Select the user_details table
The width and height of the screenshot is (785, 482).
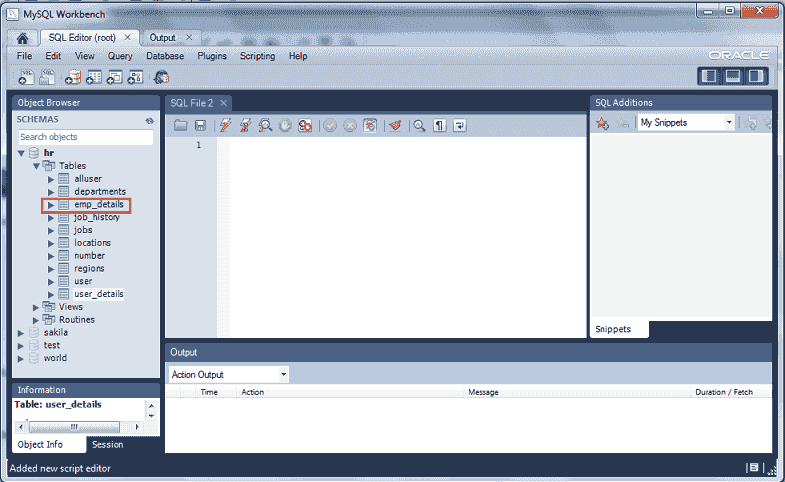[x=99, y=294]
